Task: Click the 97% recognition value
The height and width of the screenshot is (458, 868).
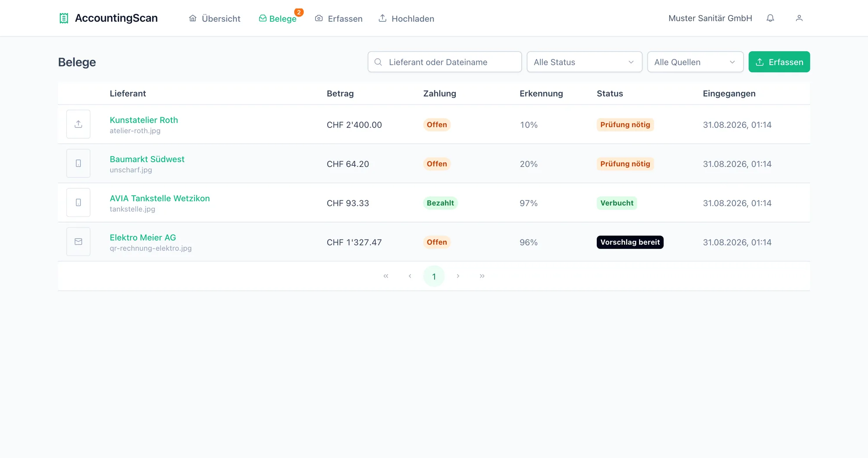Action: 529,203
